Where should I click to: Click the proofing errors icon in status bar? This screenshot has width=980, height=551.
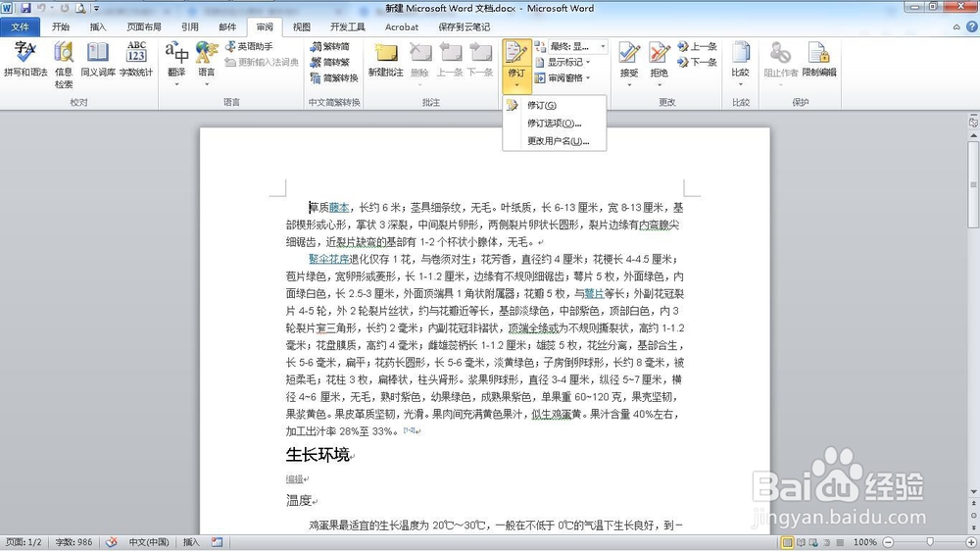pos(112,542)
